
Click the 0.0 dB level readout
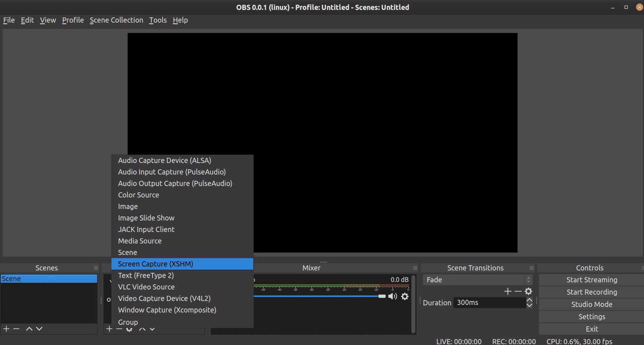pos(399,280)
